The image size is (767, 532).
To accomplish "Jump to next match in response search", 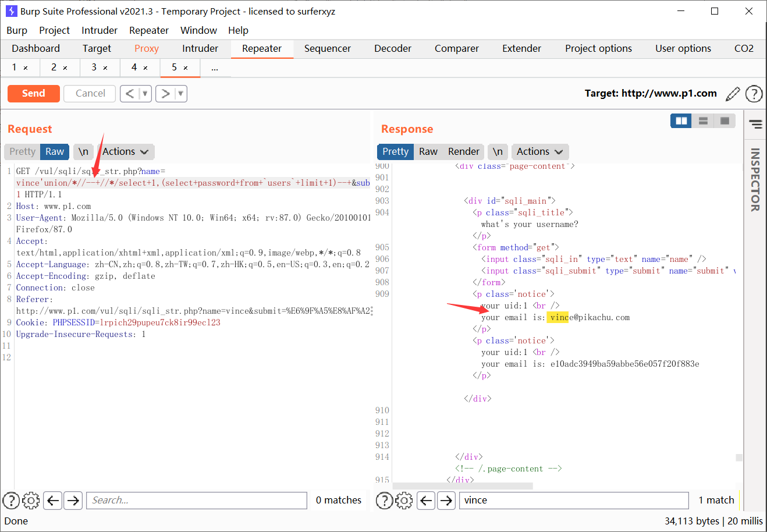I will 446,500.
